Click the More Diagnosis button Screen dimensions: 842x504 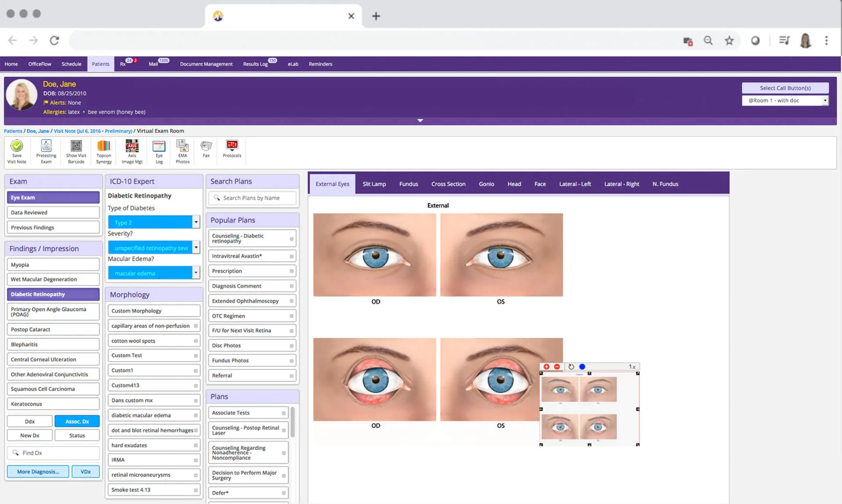click(x=38, y=472)
